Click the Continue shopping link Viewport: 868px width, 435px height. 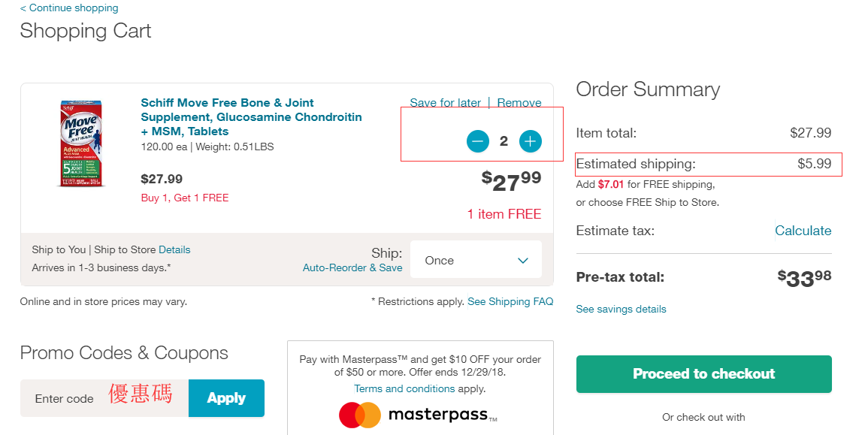coord(69,8)
